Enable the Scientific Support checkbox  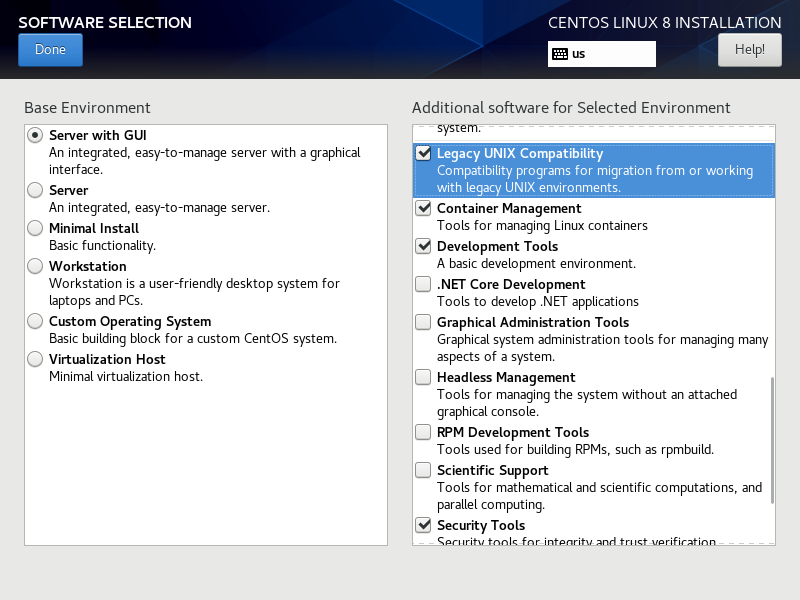pyautogui.click(x=423, y=470)
